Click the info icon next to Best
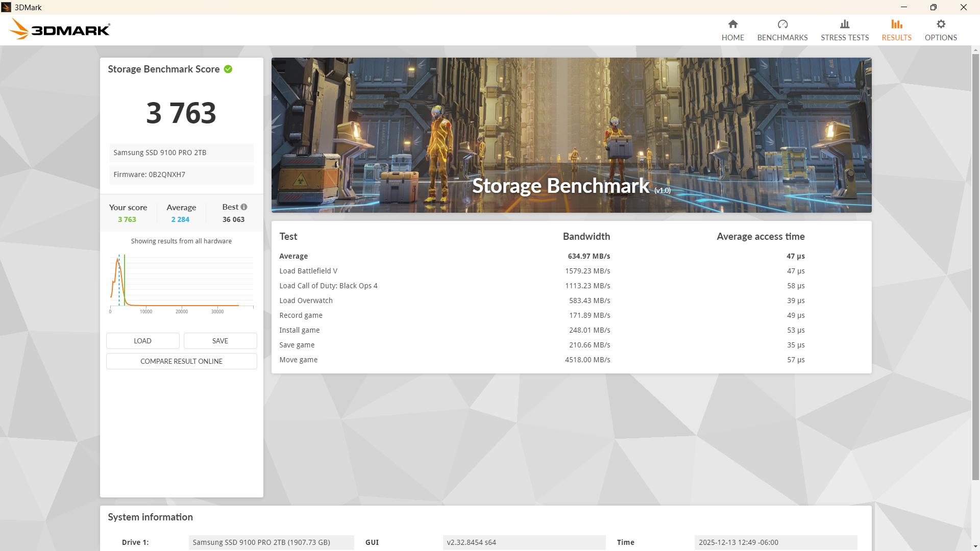The width and height of the screenshot is (980, 551). 244,207
